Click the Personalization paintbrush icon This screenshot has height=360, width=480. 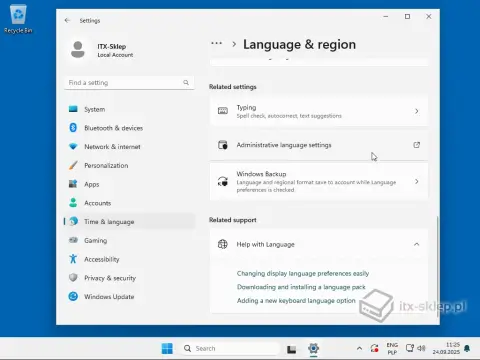pos(73,165)
